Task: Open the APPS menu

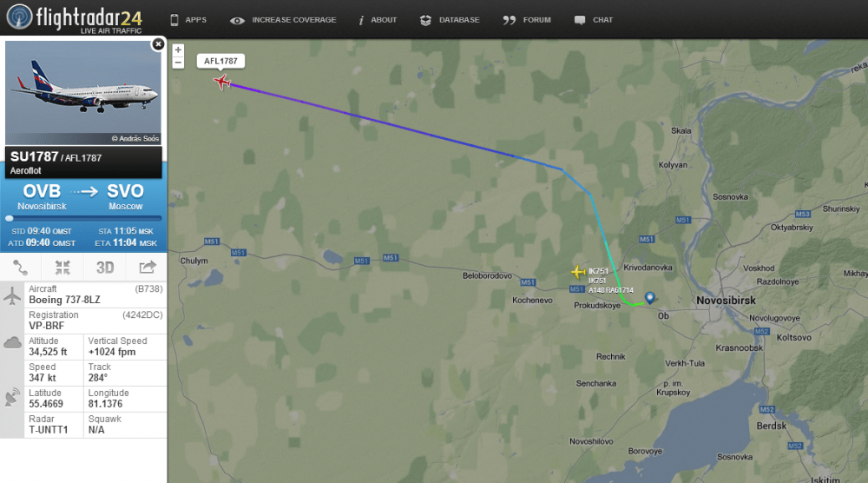Action: (188, 20)
